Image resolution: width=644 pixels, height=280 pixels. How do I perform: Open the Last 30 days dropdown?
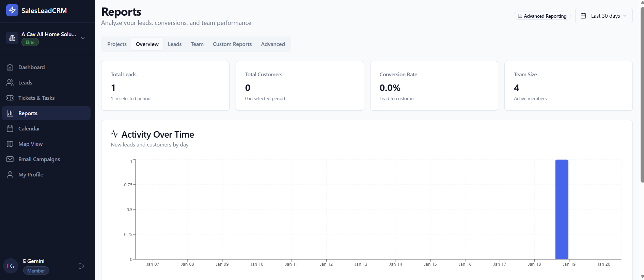(604, 16)
